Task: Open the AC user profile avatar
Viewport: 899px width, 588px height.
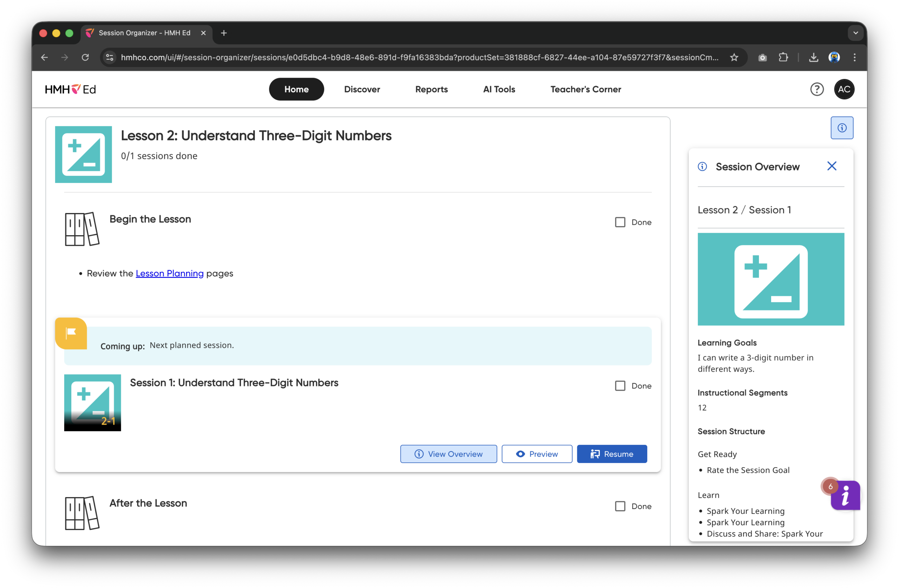Action: click(844, 89)
